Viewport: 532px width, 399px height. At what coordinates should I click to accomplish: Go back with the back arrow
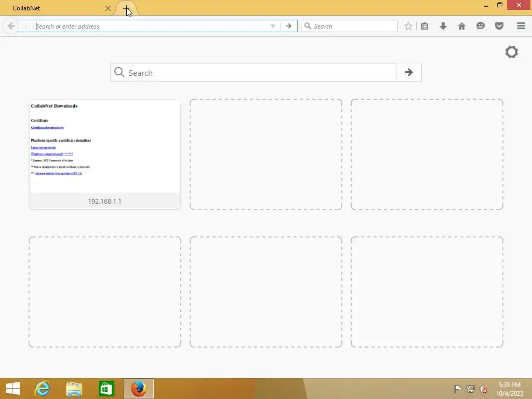pos(10,26)
